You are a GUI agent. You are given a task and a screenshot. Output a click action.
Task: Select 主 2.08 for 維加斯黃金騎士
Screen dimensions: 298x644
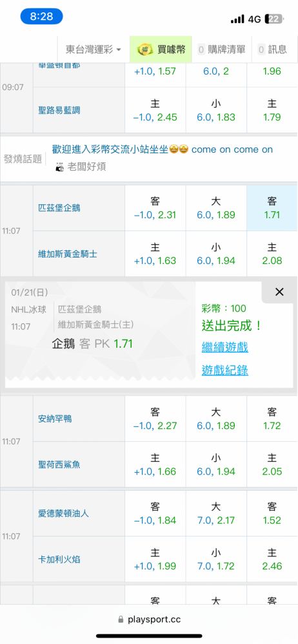(272, 254)
